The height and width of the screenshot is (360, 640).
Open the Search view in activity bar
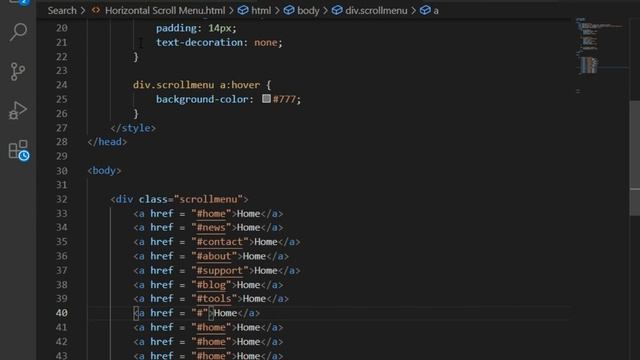pyautogui.click(x=18, y=32)
